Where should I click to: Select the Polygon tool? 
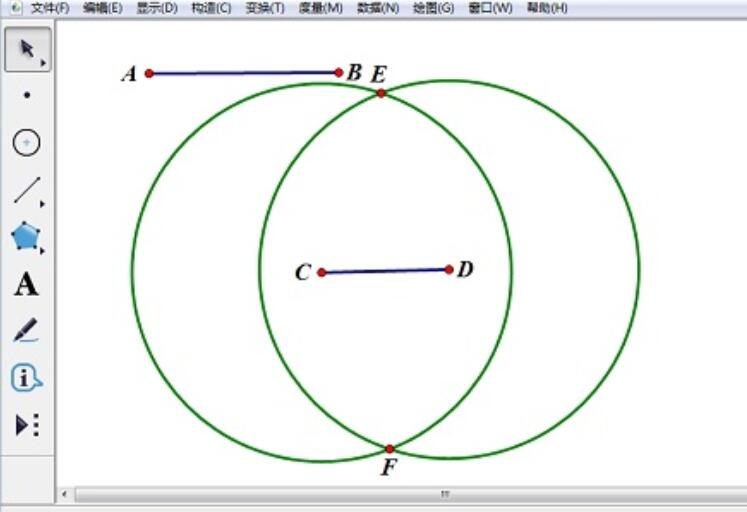coord(25,236)
